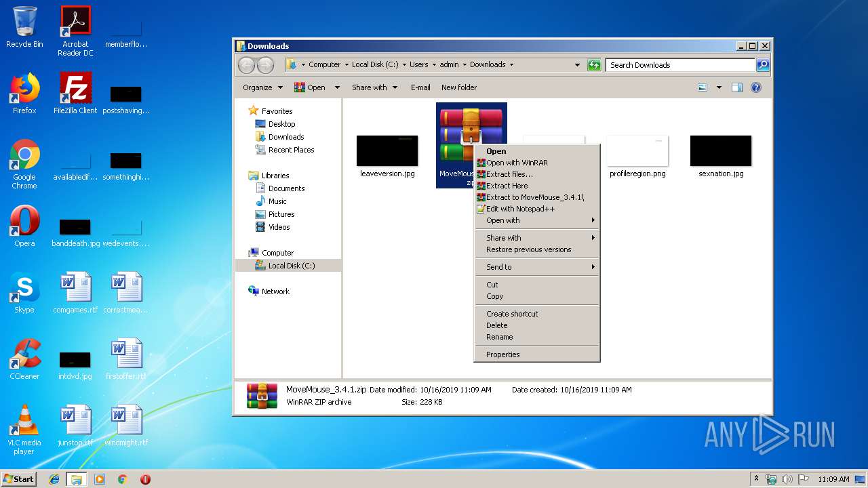Open FileZilla Client desktop shortcut
Image resolution: width=868 pixels, height=488 pixels.
(75, 94)
